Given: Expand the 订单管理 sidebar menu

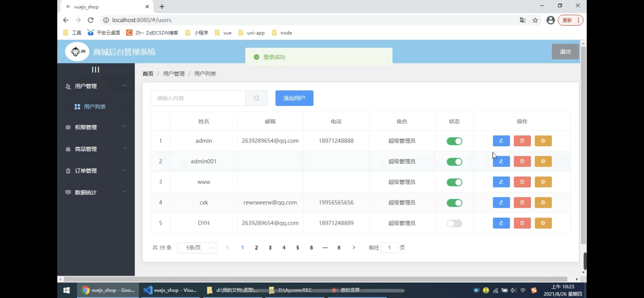Looking at the screenshot, I should (96, 171).
